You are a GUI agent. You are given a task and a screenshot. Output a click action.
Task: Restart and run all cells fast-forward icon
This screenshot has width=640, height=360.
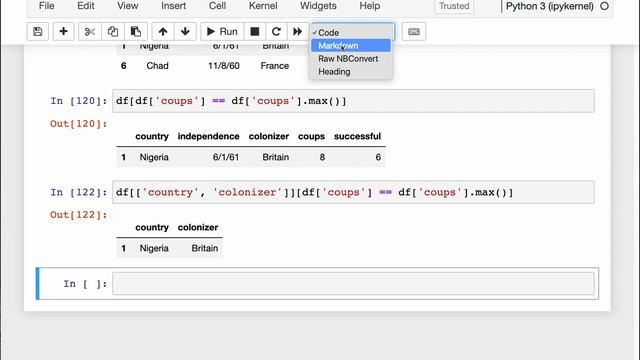click(298, 31)
